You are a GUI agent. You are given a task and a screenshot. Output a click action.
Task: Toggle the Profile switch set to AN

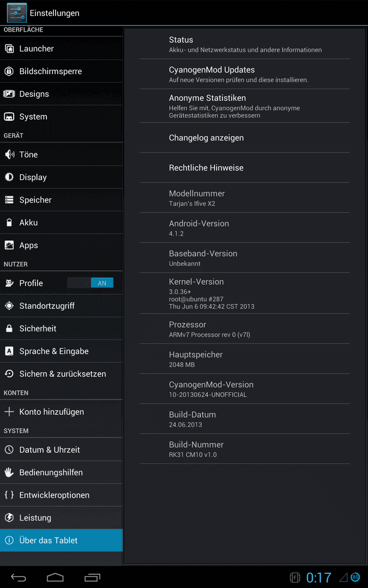point(90,283)
